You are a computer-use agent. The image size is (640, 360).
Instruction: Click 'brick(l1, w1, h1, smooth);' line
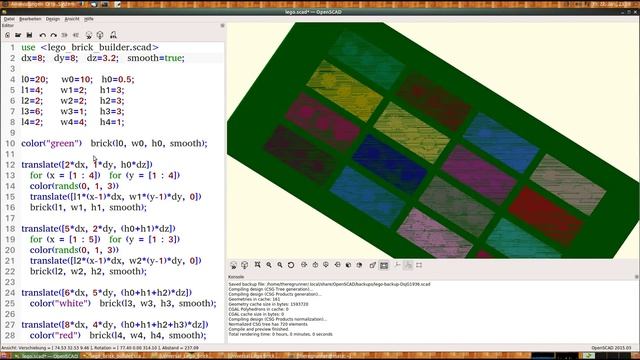coord(88,207)
